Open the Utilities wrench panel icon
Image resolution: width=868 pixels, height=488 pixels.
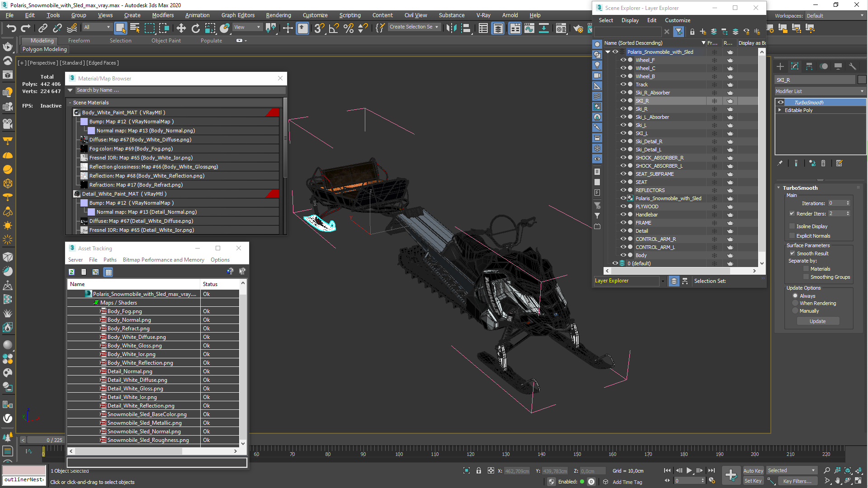tap(853, 66)
